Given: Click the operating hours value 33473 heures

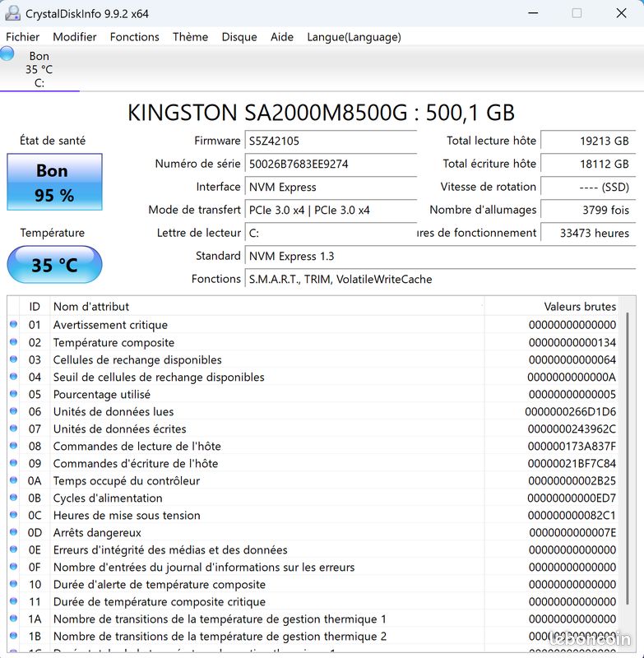Looking at the screenshot, I should tap(588, 234).
